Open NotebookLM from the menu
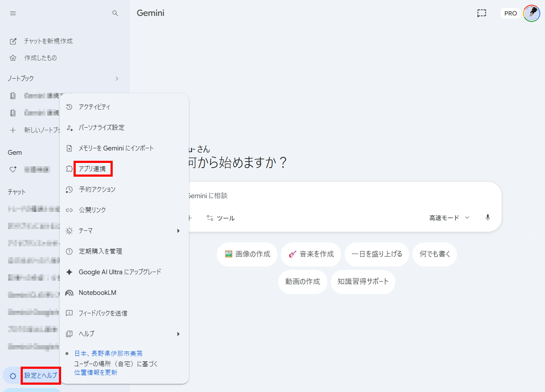The image size is (545, 392). [124, 293]
